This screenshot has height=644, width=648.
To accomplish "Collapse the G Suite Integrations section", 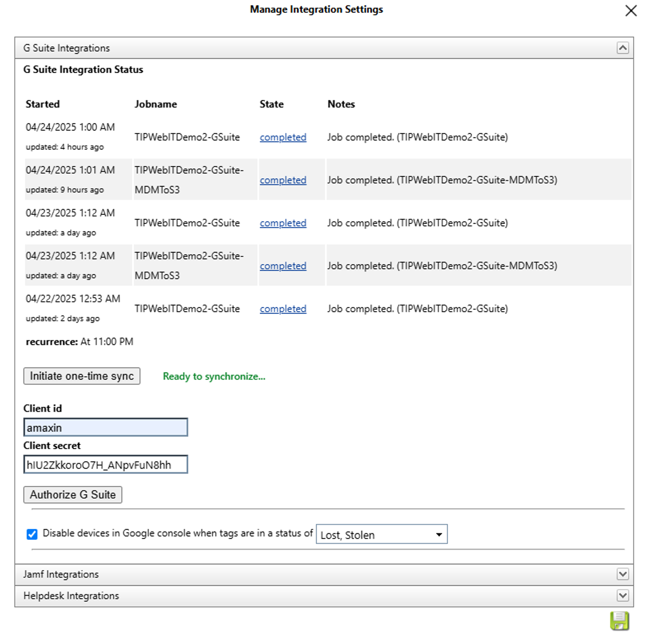I will 623,48.
